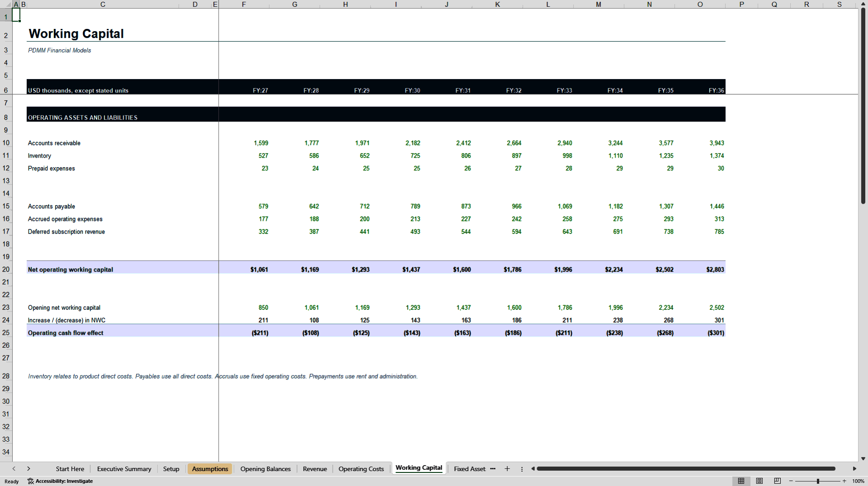
Task: Click the Accessibility Investigate status icon
Action: click(x=31, y=481)
